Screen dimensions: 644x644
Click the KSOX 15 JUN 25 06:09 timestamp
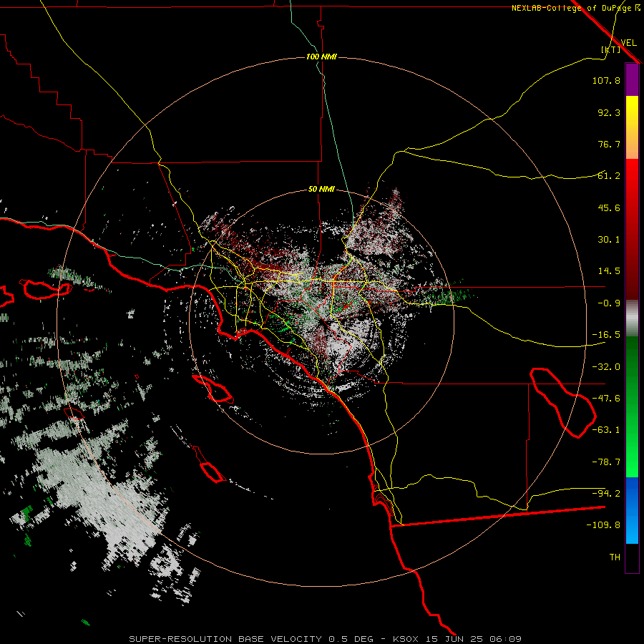click(457, 639)
